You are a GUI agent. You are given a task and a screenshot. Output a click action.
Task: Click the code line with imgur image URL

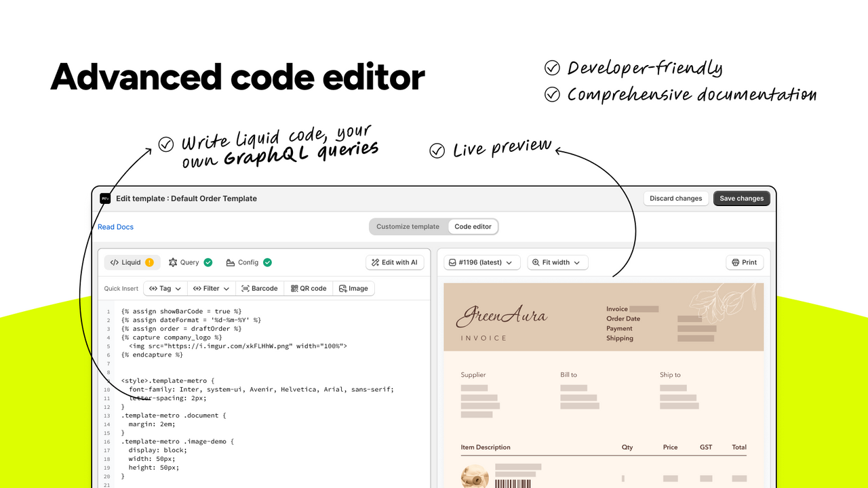(237, 346)
